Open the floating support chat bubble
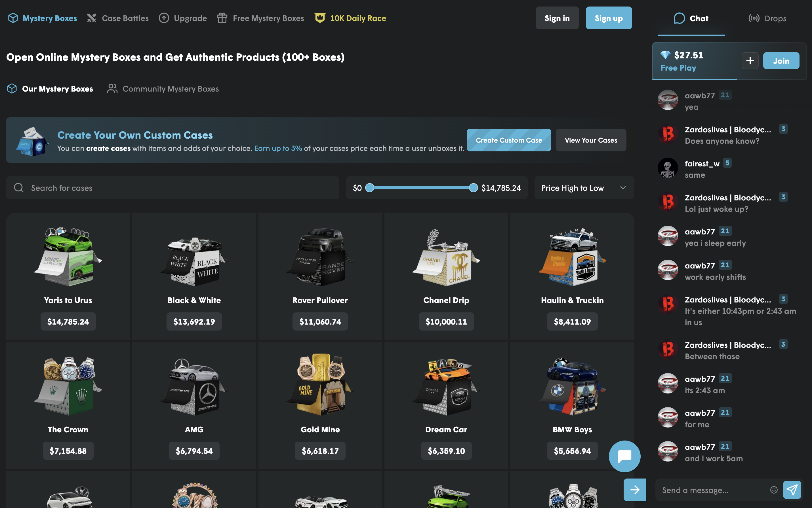 pos(624,456)
